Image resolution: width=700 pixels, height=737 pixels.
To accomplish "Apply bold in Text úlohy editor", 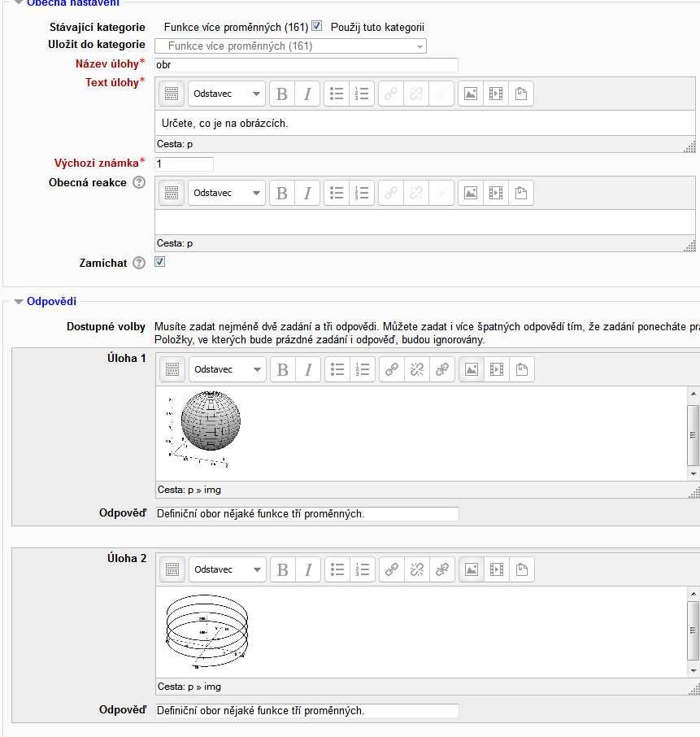I will coord(282,94).
